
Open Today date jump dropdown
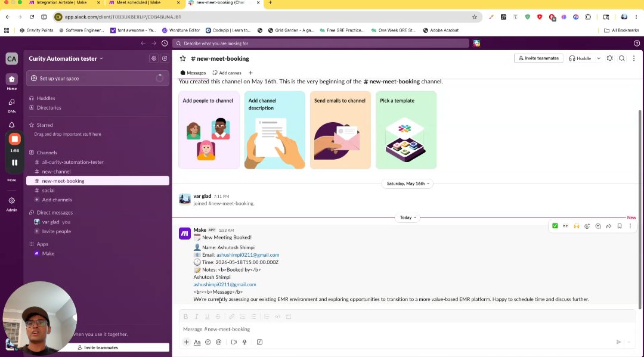click(408, 218)
